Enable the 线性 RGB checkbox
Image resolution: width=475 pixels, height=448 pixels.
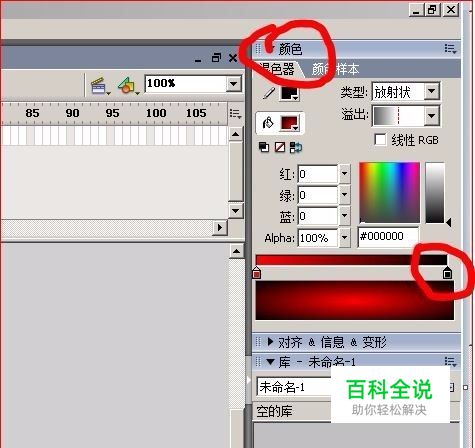(x=380, y=140)
